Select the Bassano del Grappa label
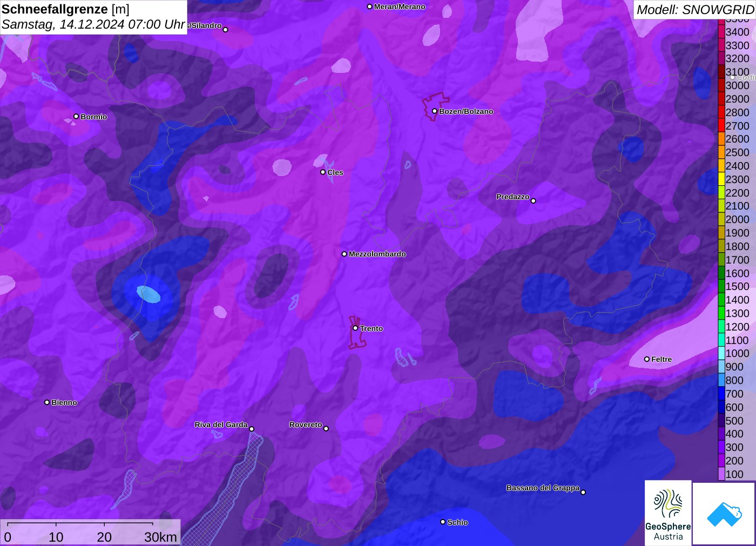 (543, 488)
